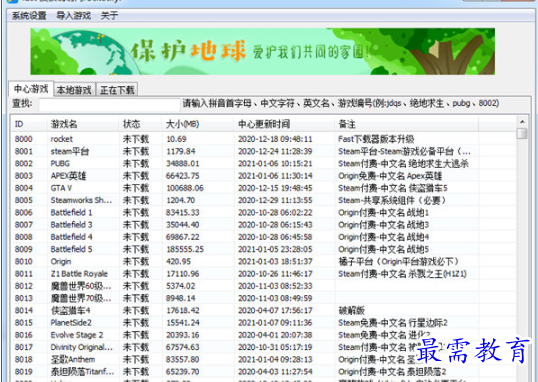Select the 侠盗猎车4 row
Viewport: 538px width, 382px height.
click(264, 311)
